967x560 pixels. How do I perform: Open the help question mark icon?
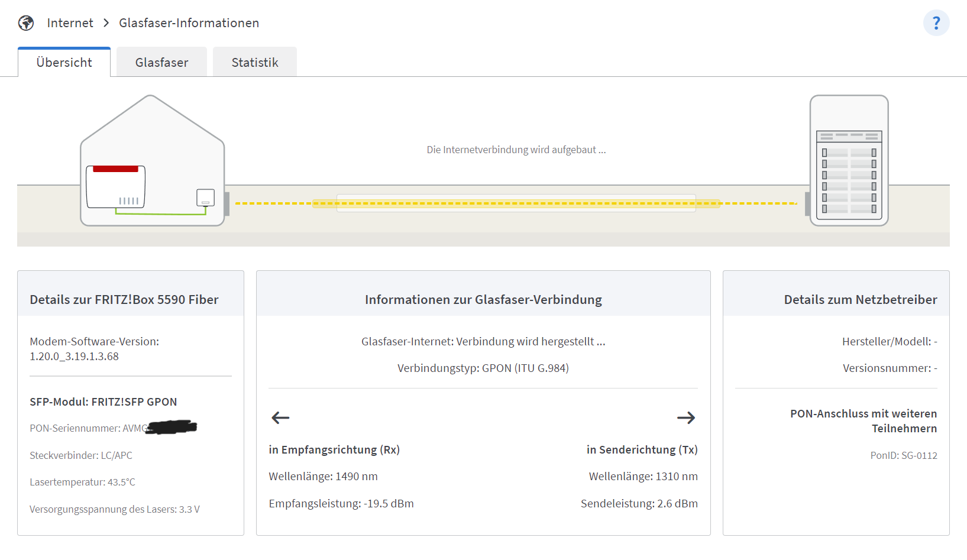(936, 23)
